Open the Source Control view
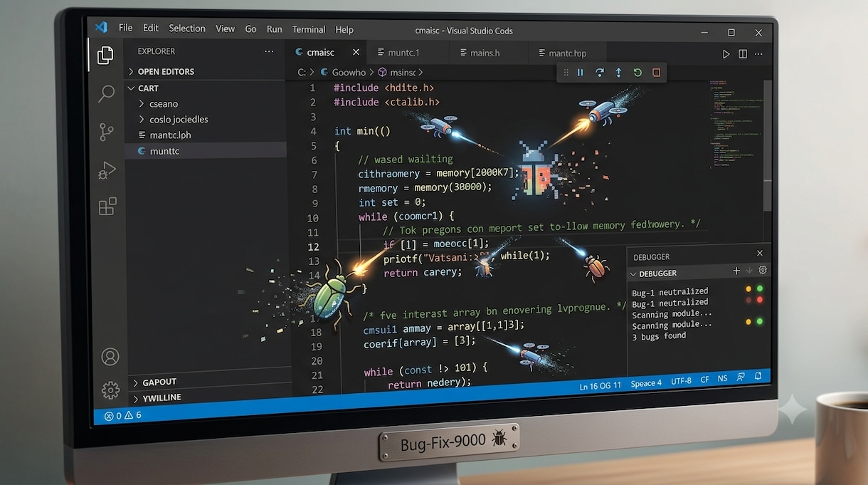 click(x=106, y=132)
